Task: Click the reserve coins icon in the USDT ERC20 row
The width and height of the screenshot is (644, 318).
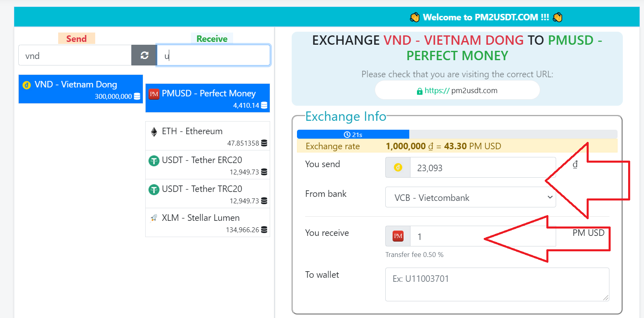Action: [264, 172]
